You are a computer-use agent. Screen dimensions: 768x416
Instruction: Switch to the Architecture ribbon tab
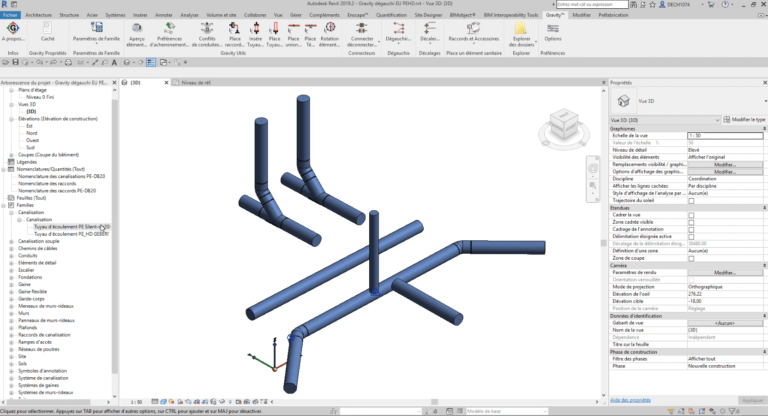tap(39, 16)
